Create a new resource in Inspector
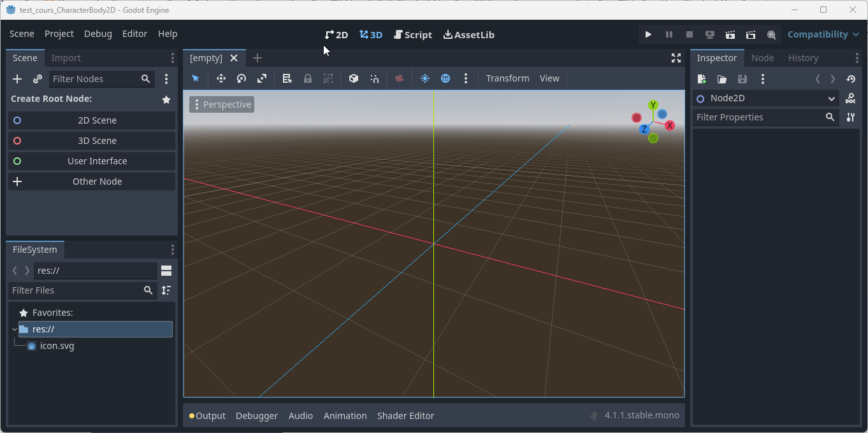The image size is (868, 433). [x=702, y=79]
